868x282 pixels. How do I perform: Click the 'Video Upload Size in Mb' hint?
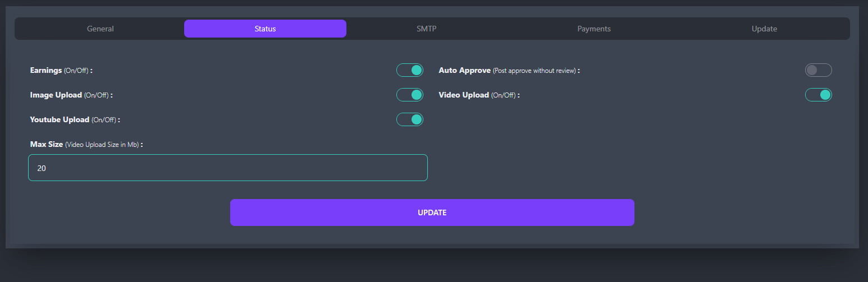coord(102,145)
